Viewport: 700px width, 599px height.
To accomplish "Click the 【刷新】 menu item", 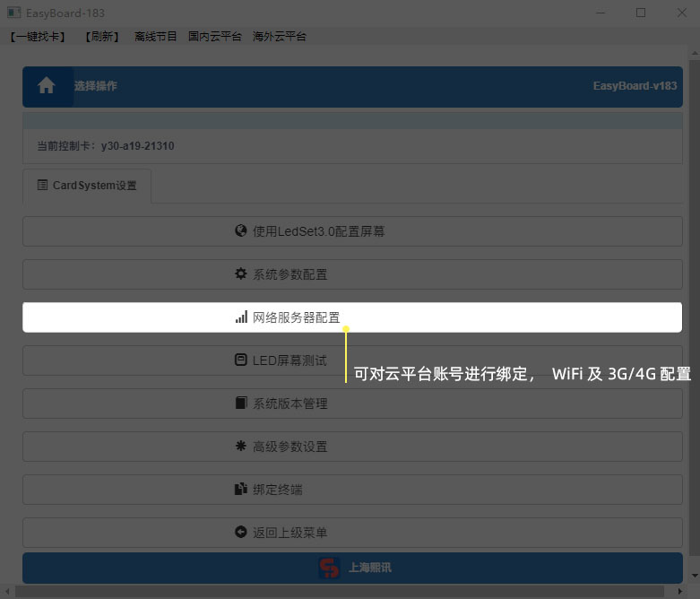I will tap(102, 37).
